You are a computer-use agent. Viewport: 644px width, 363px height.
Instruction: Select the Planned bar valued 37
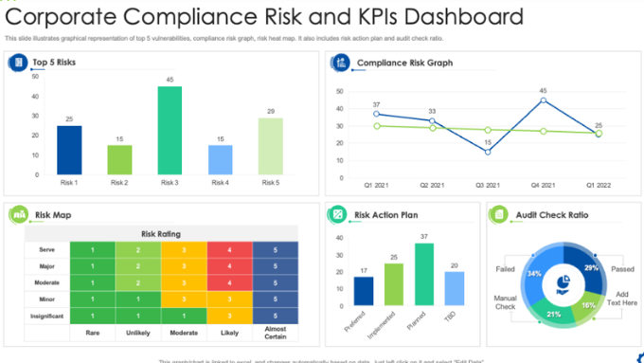(x=424, y=274)
